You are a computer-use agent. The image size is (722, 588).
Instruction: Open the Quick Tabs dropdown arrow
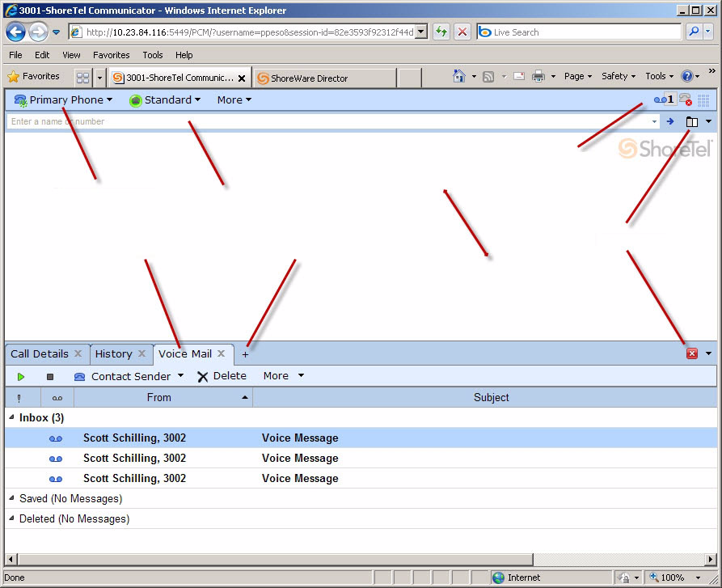(99, 78)
